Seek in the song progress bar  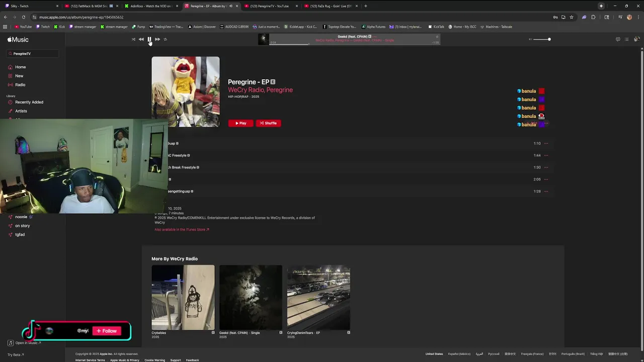(x=354, y=44)
